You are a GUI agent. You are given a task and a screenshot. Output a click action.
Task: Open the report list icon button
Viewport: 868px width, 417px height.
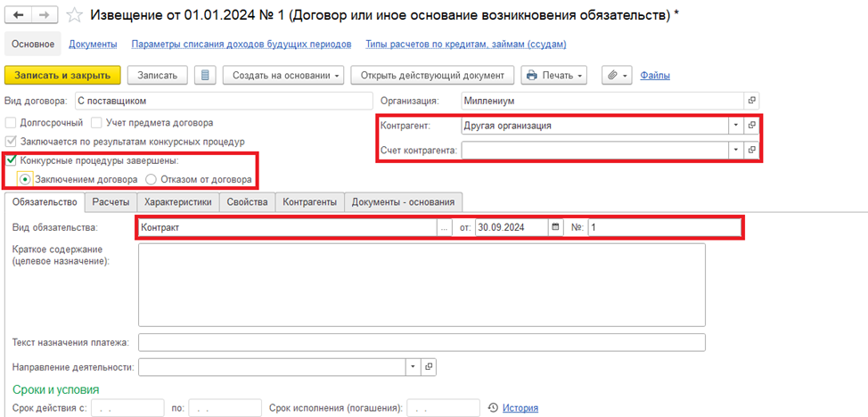coord(205,76)
